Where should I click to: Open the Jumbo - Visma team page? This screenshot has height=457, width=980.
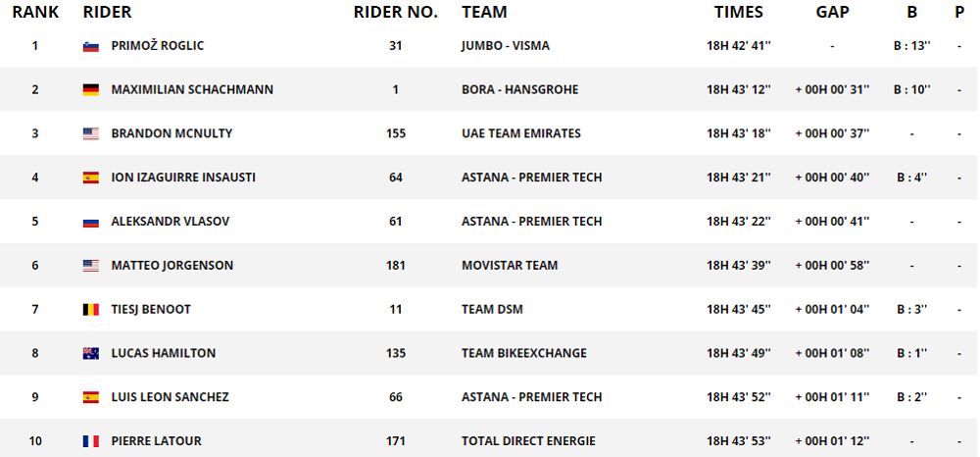point(507,45)
